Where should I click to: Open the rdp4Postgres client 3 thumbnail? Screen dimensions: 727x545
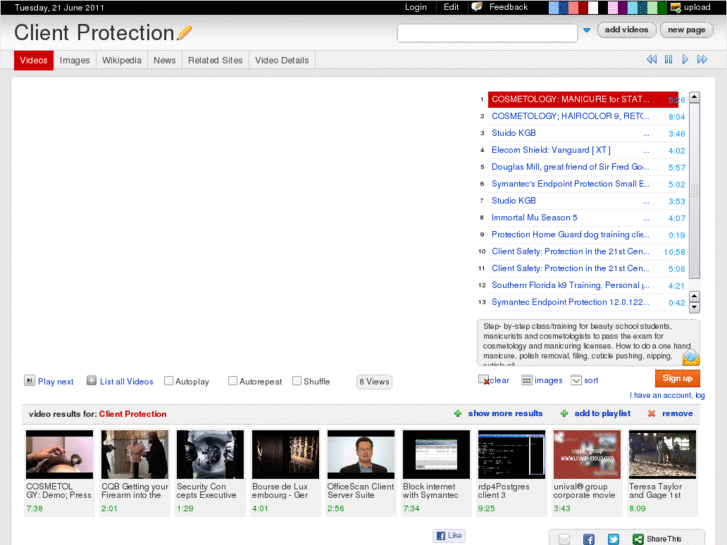click(511, 454)
